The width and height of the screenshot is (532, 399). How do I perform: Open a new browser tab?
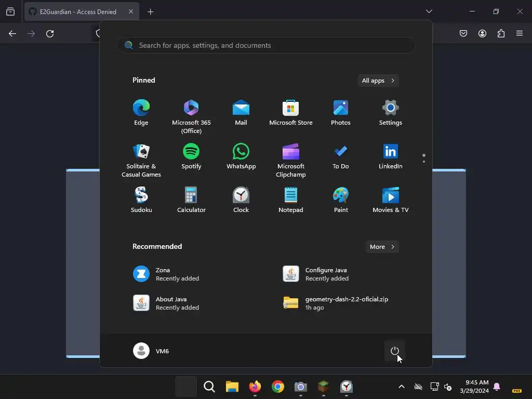tap(150, 12)
